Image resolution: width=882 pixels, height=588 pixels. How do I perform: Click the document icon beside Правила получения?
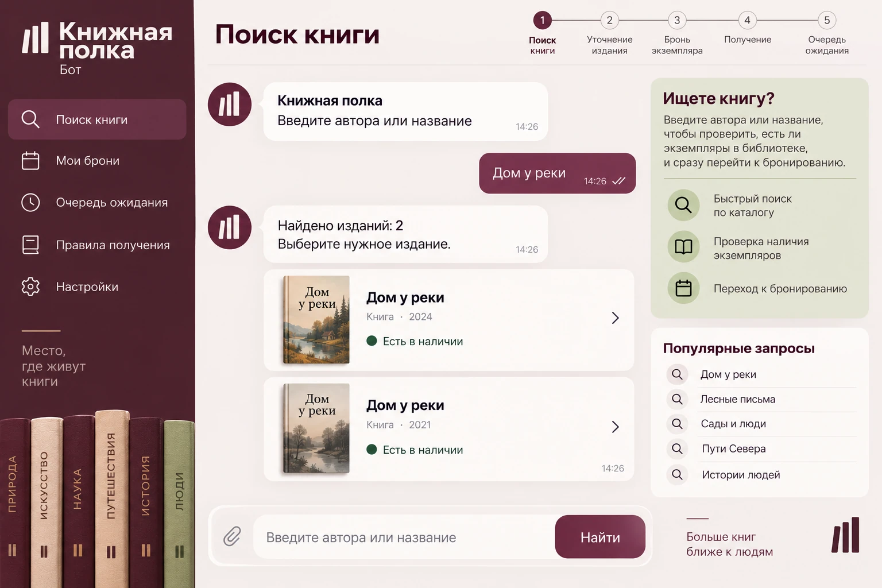30,245
